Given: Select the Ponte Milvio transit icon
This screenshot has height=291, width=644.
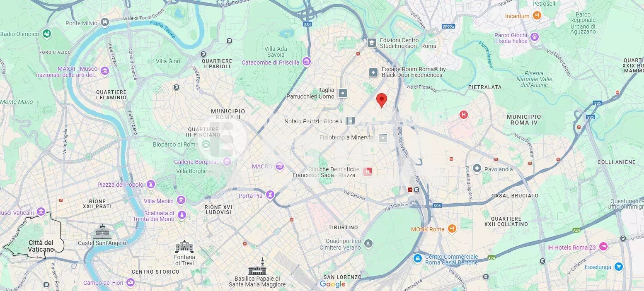Looking at the screenshot, I should (105, 23).
